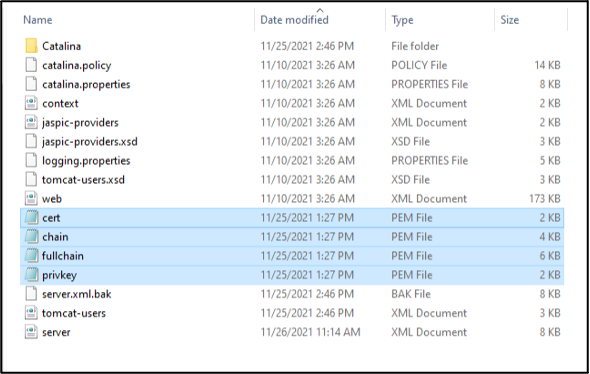The width and height of the screenshot is (590, 374).
Task: Select the cert PEM file icon
Action: 32,217
